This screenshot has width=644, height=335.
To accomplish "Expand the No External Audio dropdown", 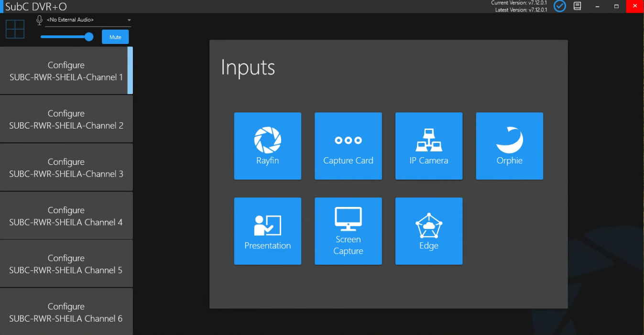I will pos(129,20).
